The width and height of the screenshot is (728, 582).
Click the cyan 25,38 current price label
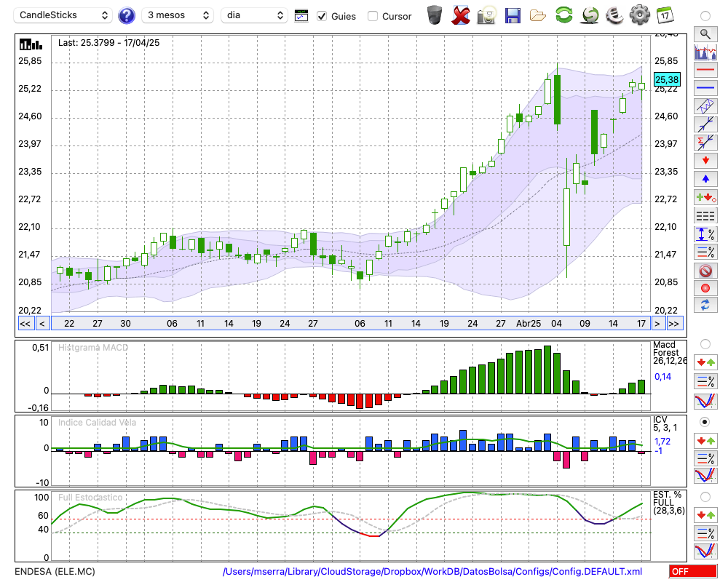[x=667, y=80]
